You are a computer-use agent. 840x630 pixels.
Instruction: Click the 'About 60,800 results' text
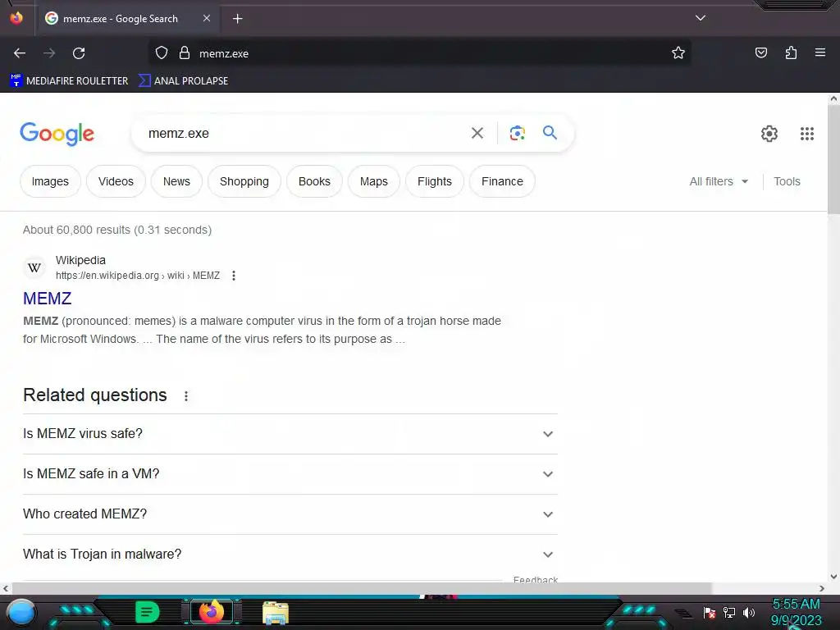pyautogui.click(x=116, y=230)
